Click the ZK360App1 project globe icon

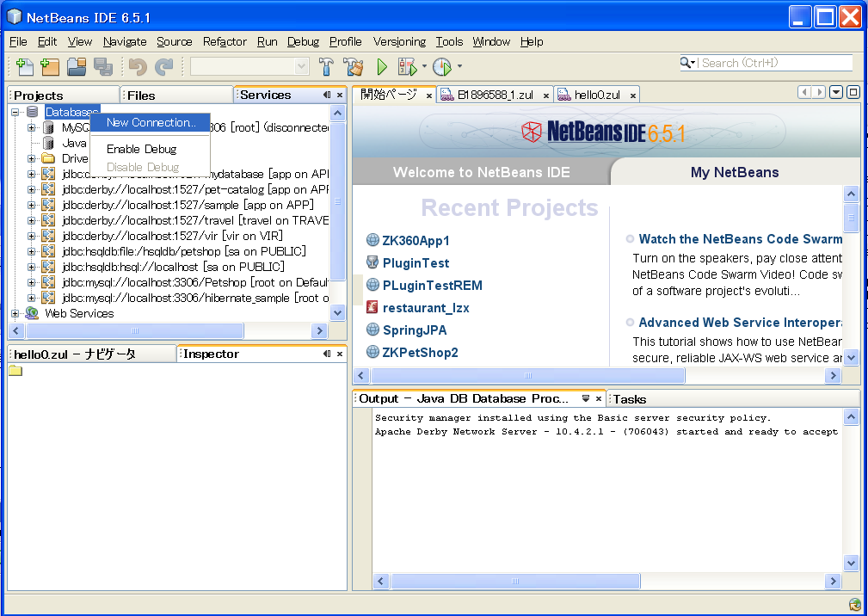coord(373,240)
